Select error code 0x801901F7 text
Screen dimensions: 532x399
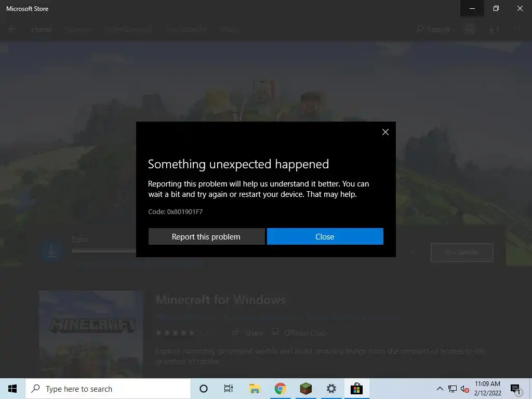[184, 212]
